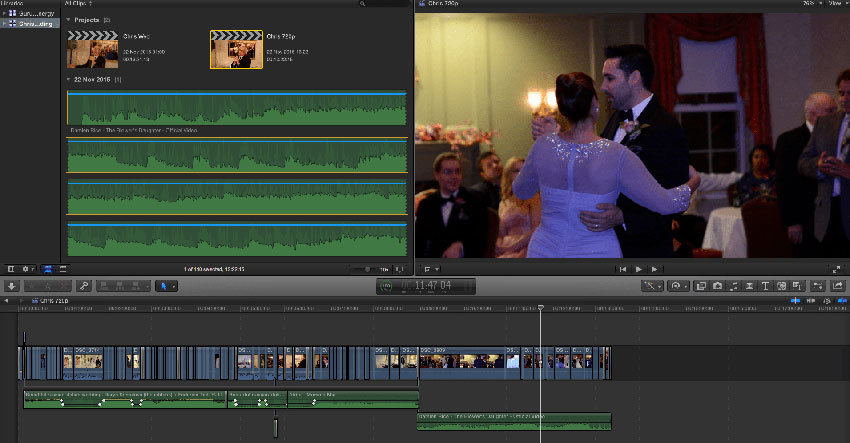Switch browser to filmstrip view
850x443 pixels.
pyautogui.click(x=48, y=269)
